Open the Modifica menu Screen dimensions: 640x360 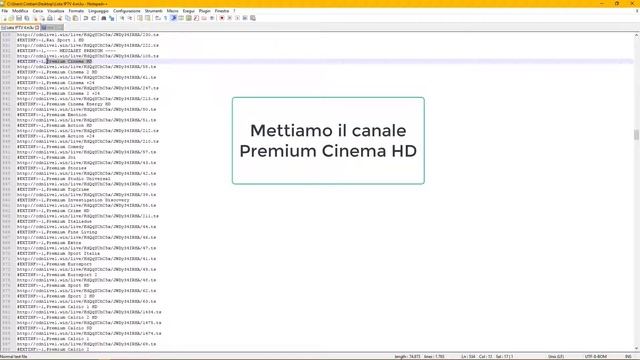pyautogui.click(x=20, y=11)
